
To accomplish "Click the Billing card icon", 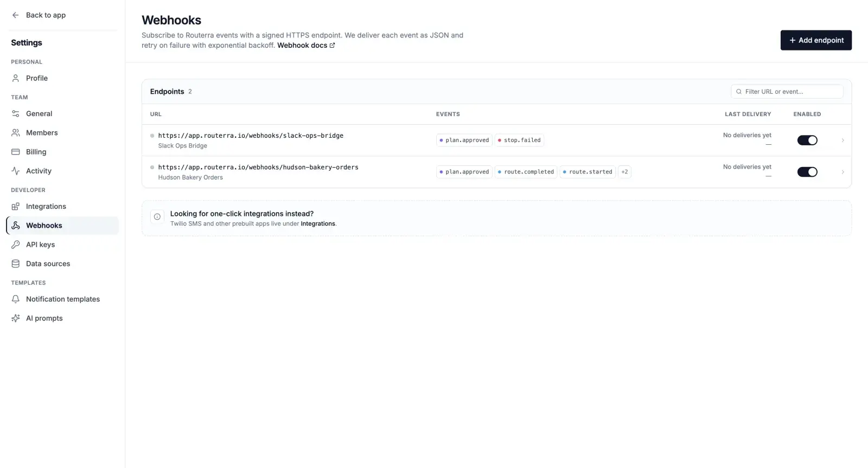I will click(16, 152).
